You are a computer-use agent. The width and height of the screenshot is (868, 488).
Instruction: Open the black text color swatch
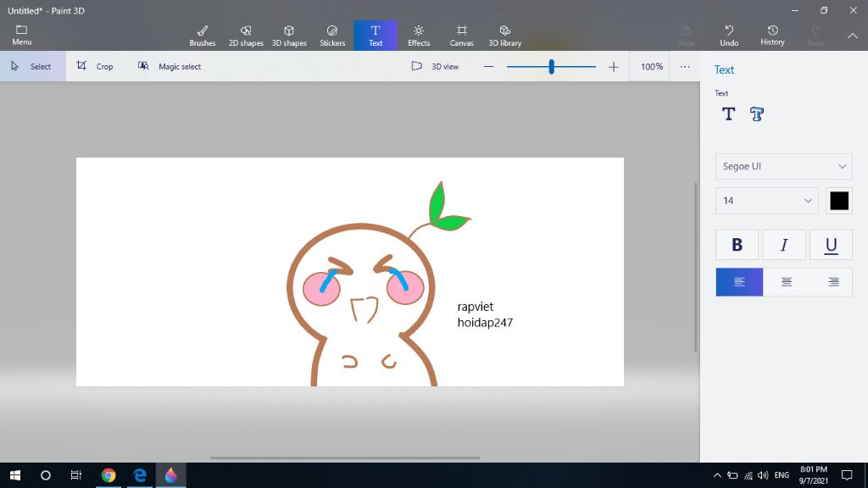point(839,201)
